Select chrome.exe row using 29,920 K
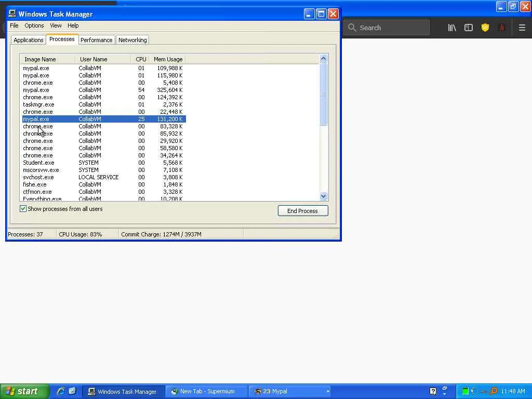Image resolution: width=532 pixels, height=399 pixels. (103, 141)
